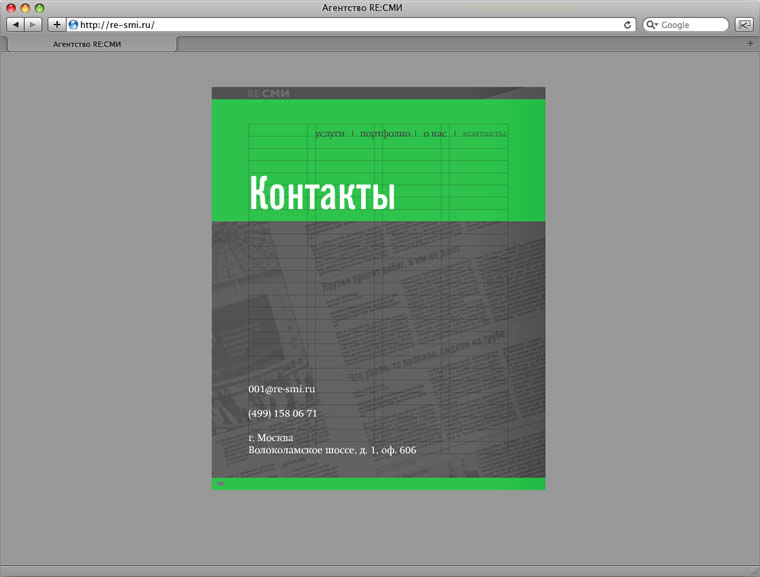Click the phone number (499) 158 06 71
Image resolution: width=760 pixels, height=577 pixels.
pyautogui.click(x=283, y=413)
